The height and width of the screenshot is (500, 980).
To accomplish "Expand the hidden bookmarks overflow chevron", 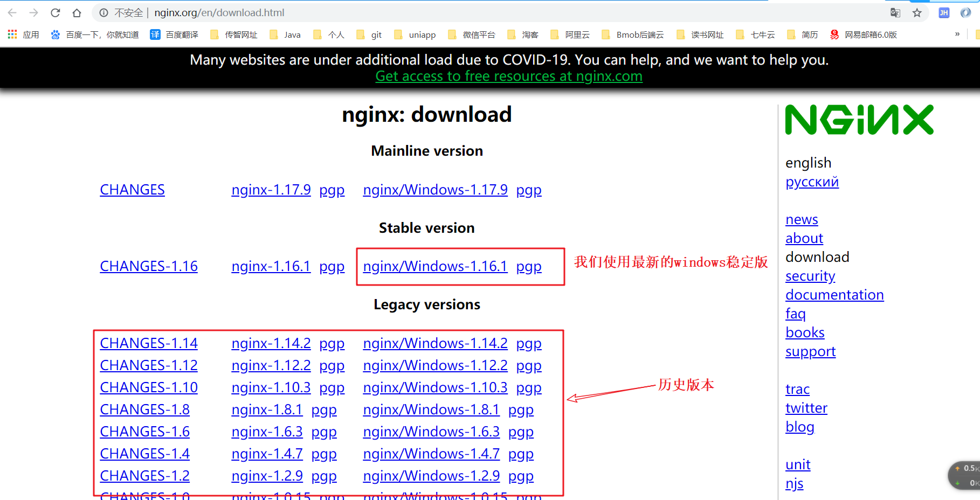I will coord(957,34).
